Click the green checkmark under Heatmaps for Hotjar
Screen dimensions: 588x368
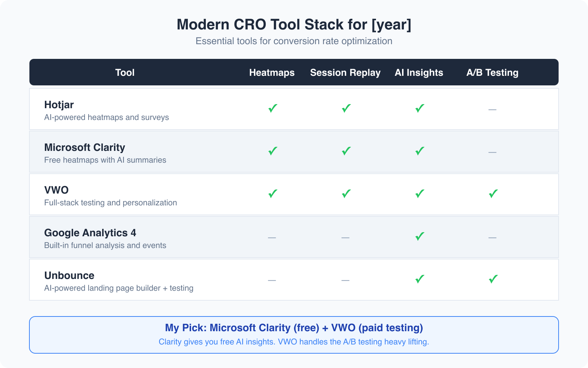(x=272, y=109)
